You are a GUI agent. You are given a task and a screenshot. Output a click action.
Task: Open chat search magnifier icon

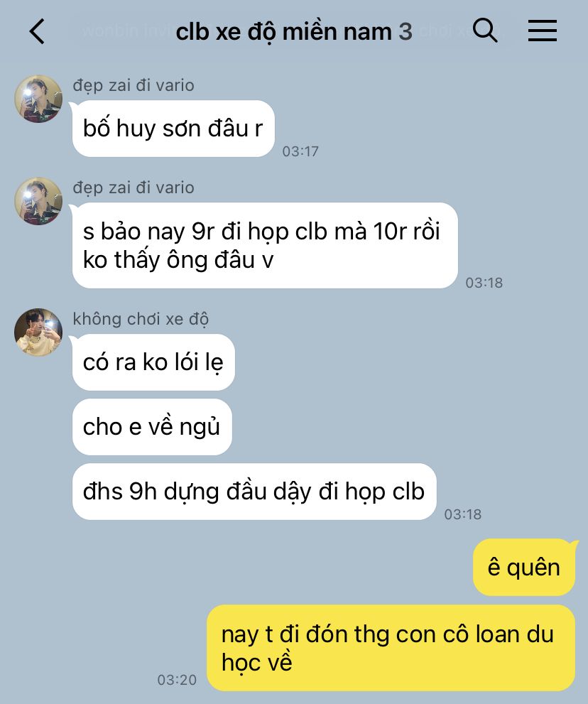point(485,31)
